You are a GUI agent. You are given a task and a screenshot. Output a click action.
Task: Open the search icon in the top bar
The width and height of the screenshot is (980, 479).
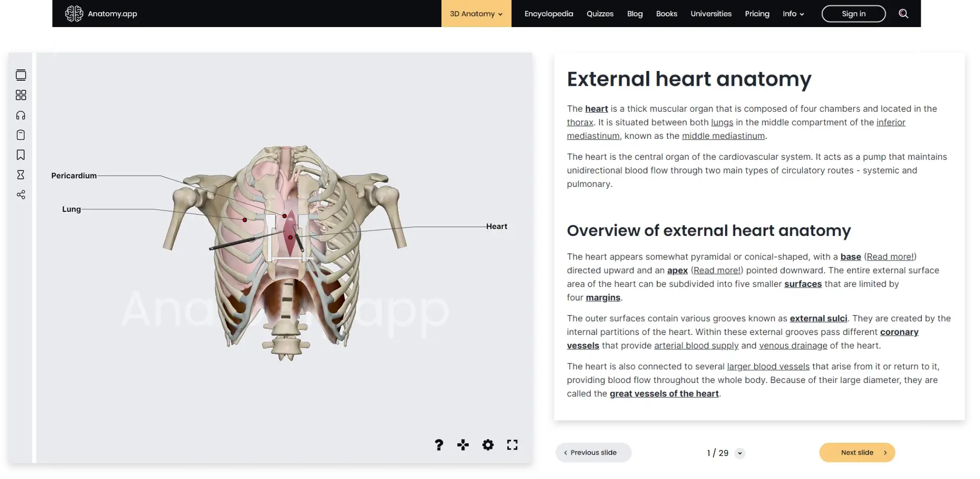903,14
